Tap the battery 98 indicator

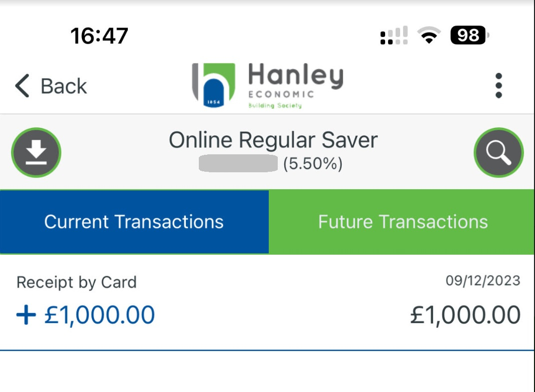(x=470, y=35)
